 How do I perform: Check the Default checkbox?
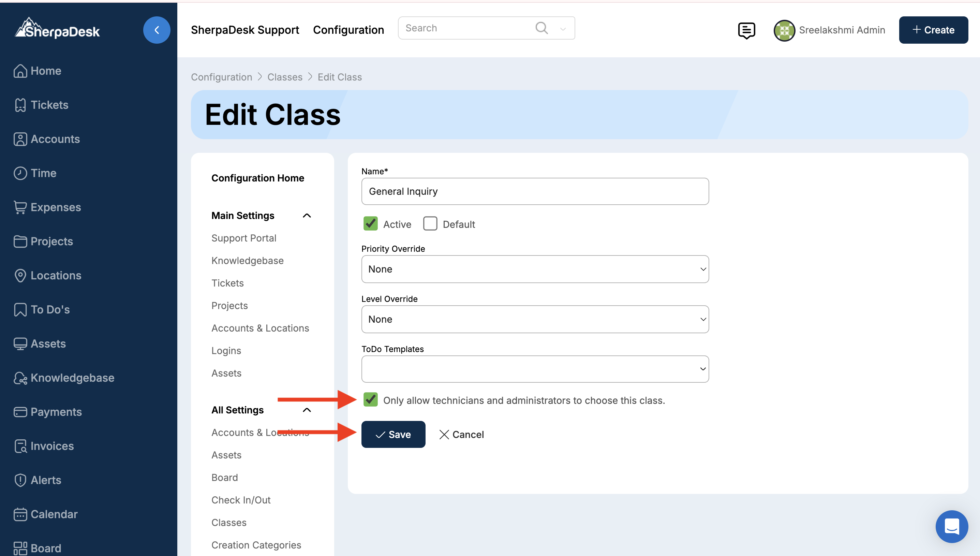tap(430, 224)
